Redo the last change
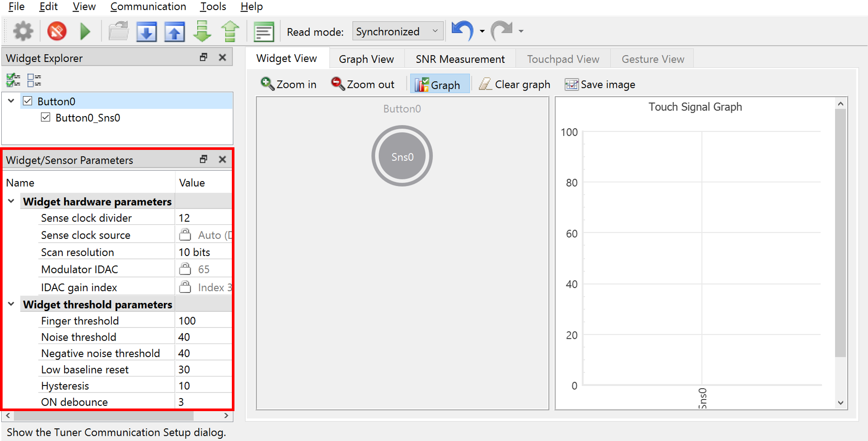Viewport: 868px width, 441px height. coord(501,31)
